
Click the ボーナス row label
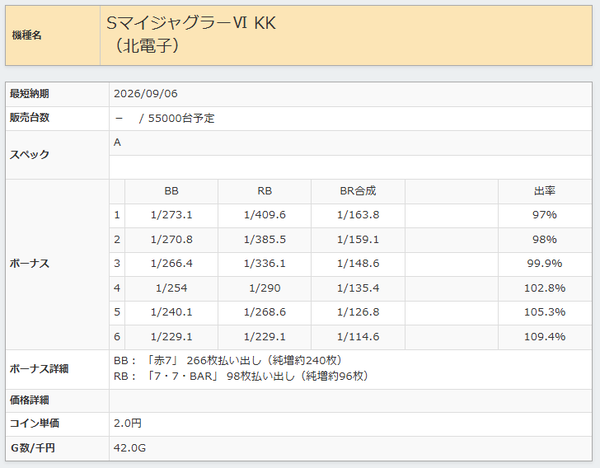click(29, 264)
